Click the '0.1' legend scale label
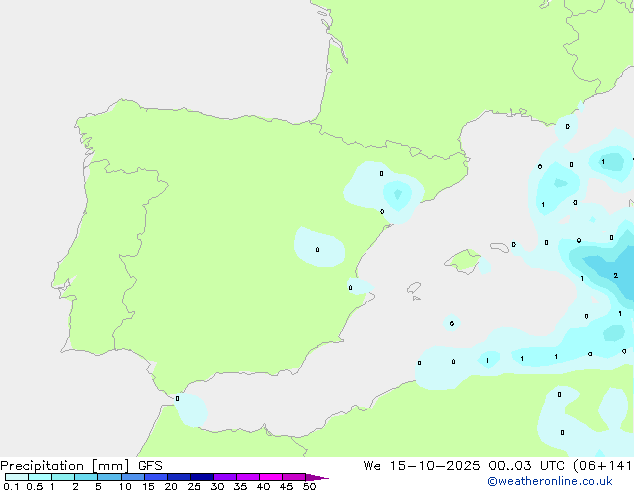This screenshot has height=490, width=634. [11, 486]
